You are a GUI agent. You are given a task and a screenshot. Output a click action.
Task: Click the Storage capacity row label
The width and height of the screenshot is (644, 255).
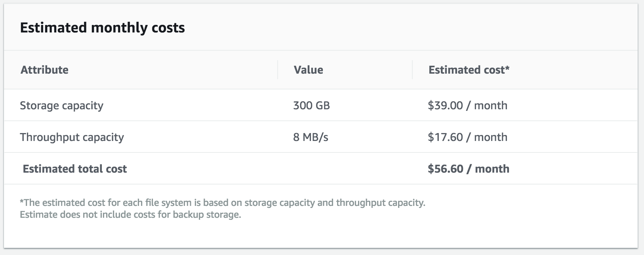pyautogui.click(x=61, y=106)
